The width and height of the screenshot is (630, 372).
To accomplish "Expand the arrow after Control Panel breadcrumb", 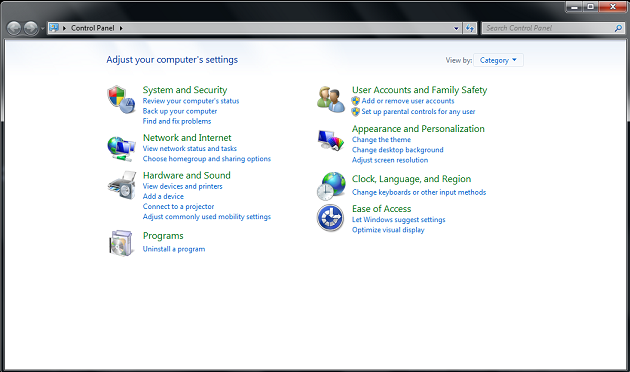I will tap(121, 28).
